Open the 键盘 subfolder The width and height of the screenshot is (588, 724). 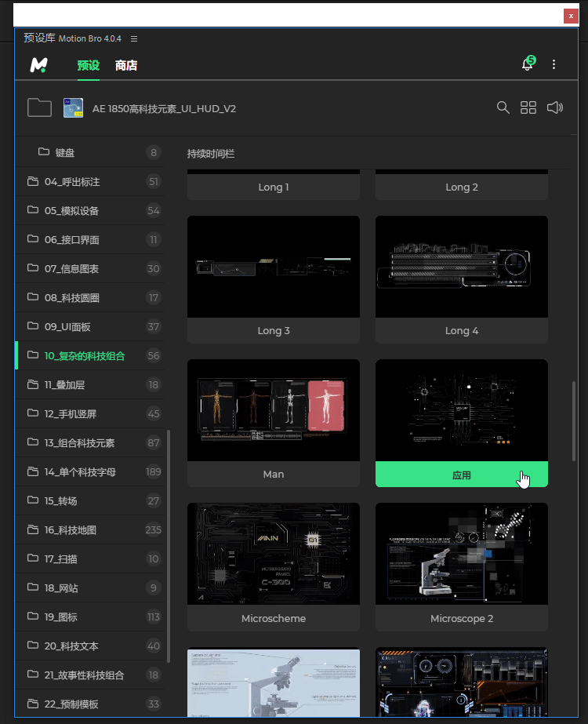(90, 152)
